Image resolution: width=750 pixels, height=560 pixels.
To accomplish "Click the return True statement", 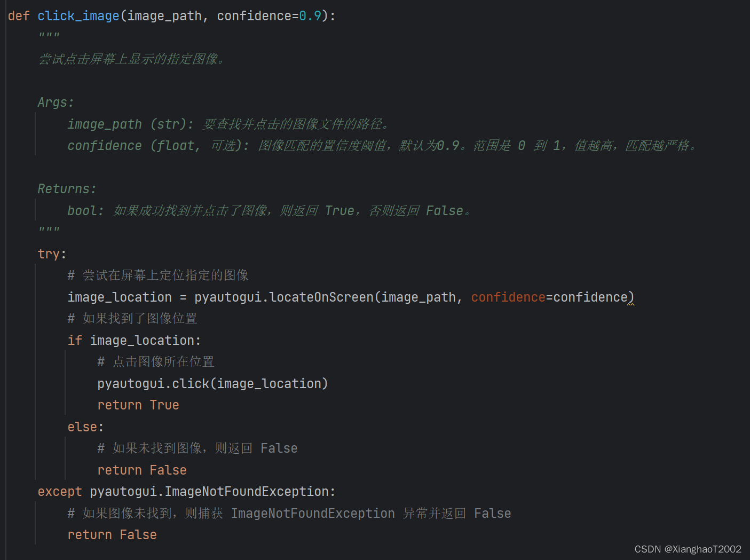I will point(138,405).
